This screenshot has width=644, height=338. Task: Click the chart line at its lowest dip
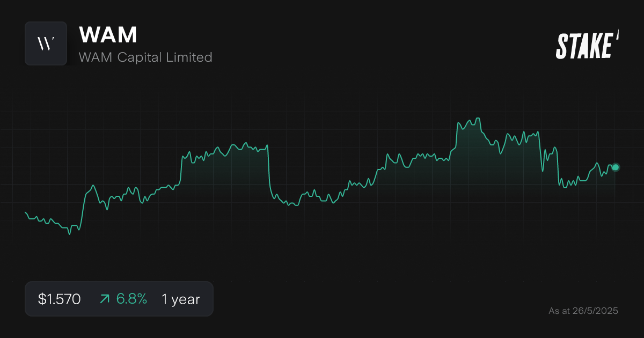point(70,234)
